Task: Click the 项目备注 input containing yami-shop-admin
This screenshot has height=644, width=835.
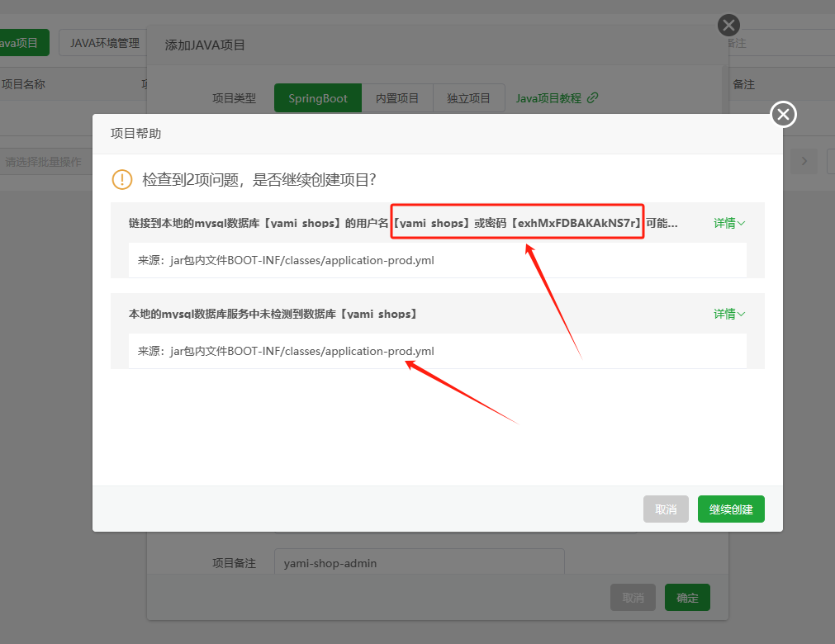Action: [x=419, y=561]
